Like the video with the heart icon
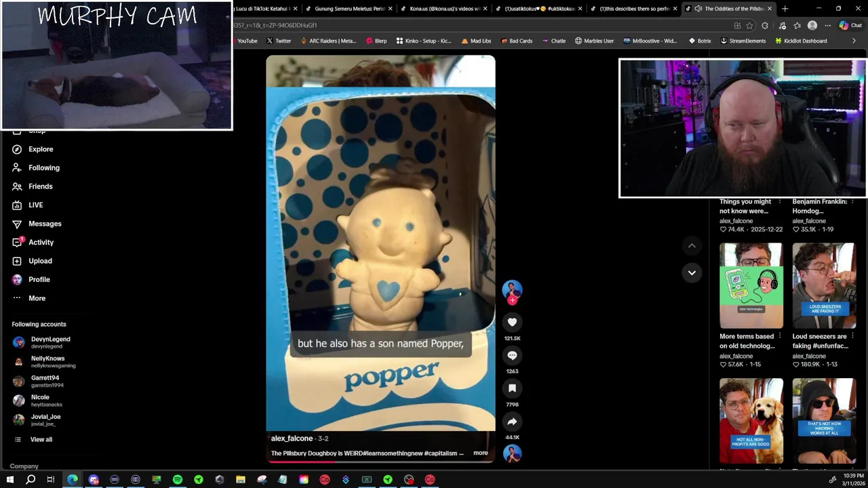 tap(512, 323)
